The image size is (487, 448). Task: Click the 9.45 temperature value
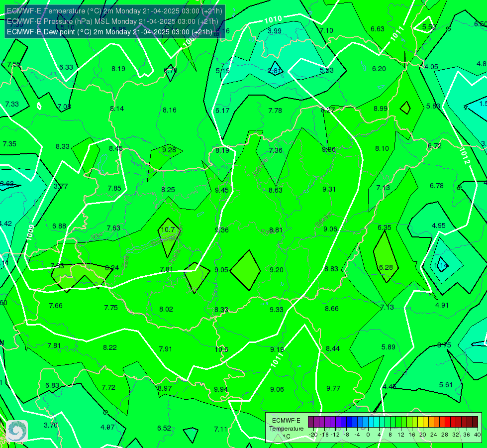pos(222,190)
